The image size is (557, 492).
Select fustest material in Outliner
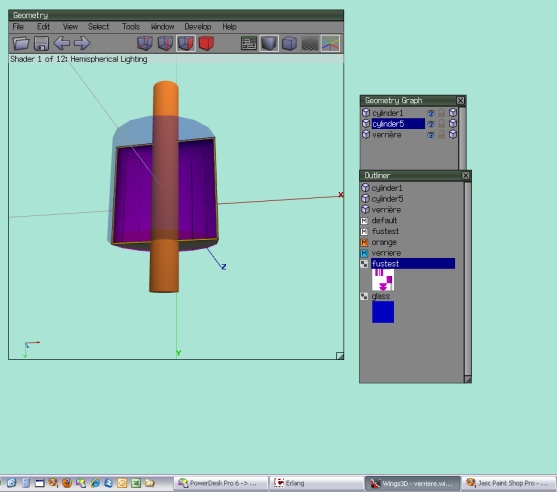tap(385, 231)
